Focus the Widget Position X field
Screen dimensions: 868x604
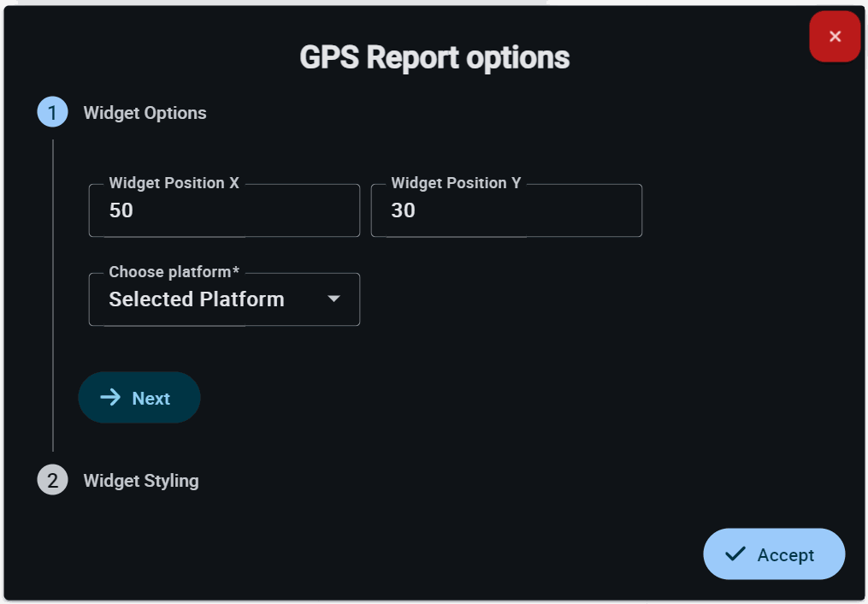click(x=224, y=210)
